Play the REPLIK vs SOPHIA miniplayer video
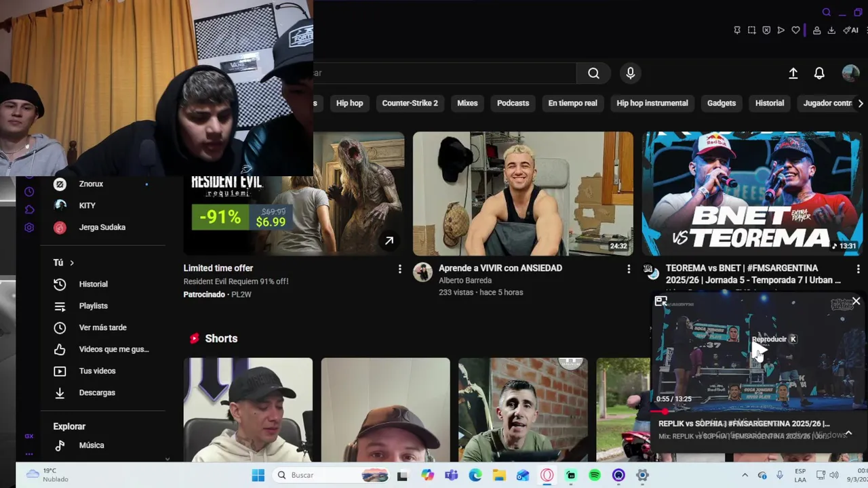 (x=759, y=350)
